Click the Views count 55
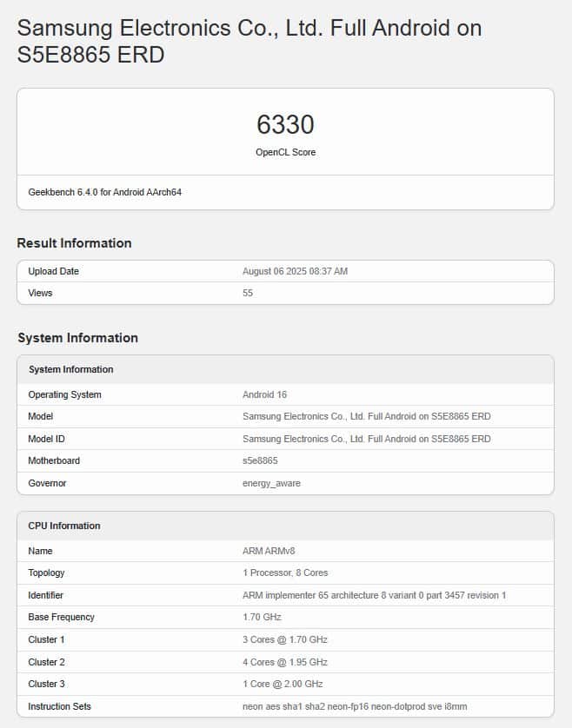 (x=248, y=293)
